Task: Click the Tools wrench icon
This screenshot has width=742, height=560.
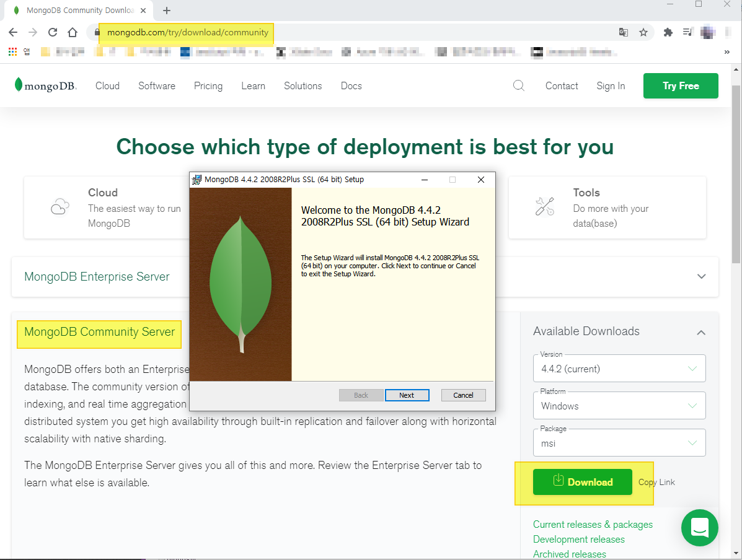Action: 545,207
